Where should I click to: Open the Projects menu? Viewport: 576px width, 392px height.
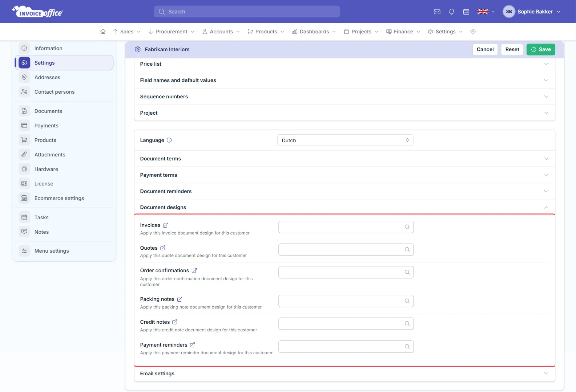pyautogui.click(x=361, y=32)
